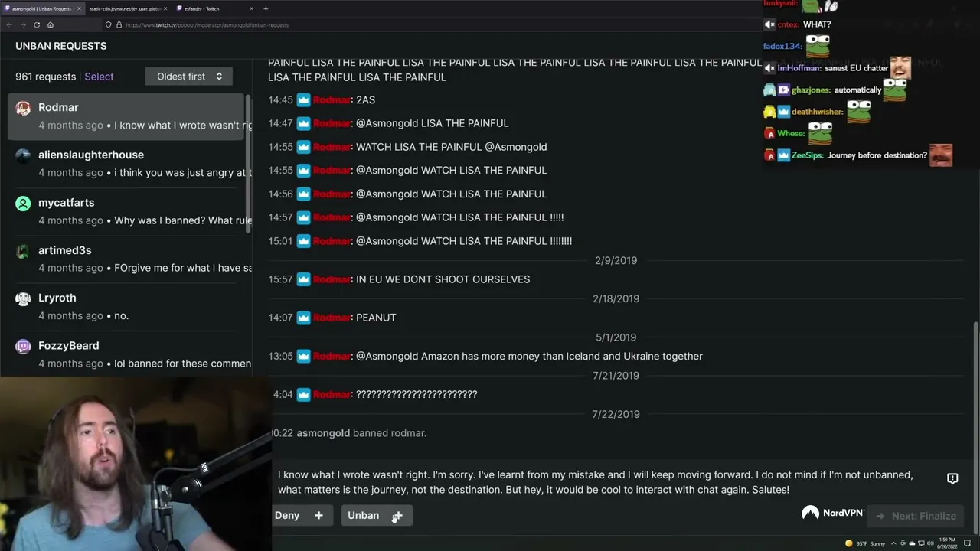Click the browser forward arrow
The width and height of the screenshot is (980, 551).
click(23, 25)
